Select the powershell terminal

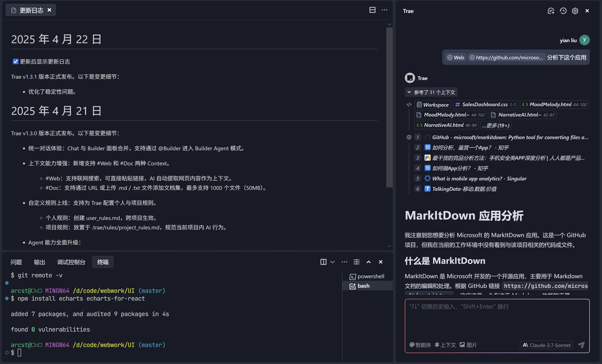[x=367, y=276]
